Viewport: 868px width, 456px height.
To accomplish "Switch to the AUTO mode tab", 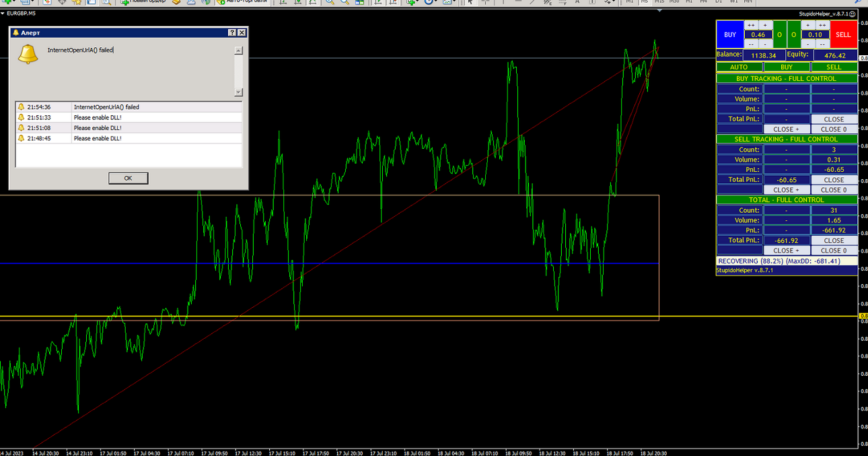I will click(739, 67).
